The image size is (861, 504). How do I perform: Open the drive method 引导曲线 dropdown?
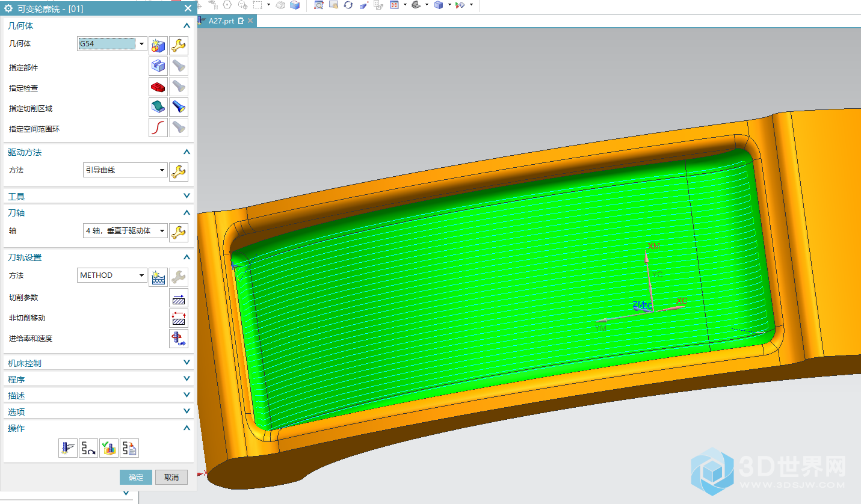(x=162, y=170)
